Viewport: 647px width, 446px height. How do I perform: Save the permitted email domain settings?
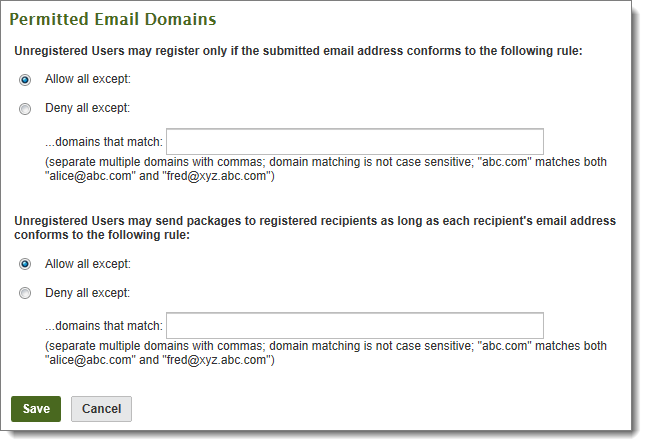[x=36, y=409]
